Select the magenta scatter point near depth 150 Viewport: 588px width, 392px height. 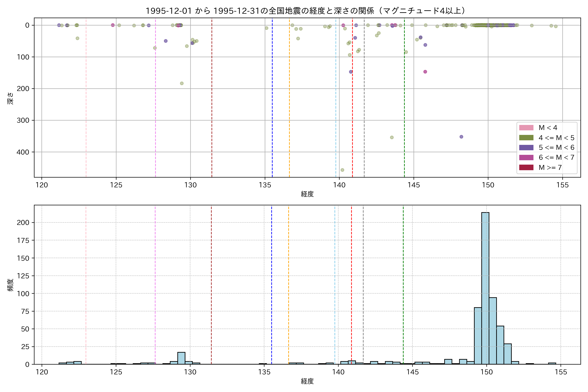click(425, 72)
